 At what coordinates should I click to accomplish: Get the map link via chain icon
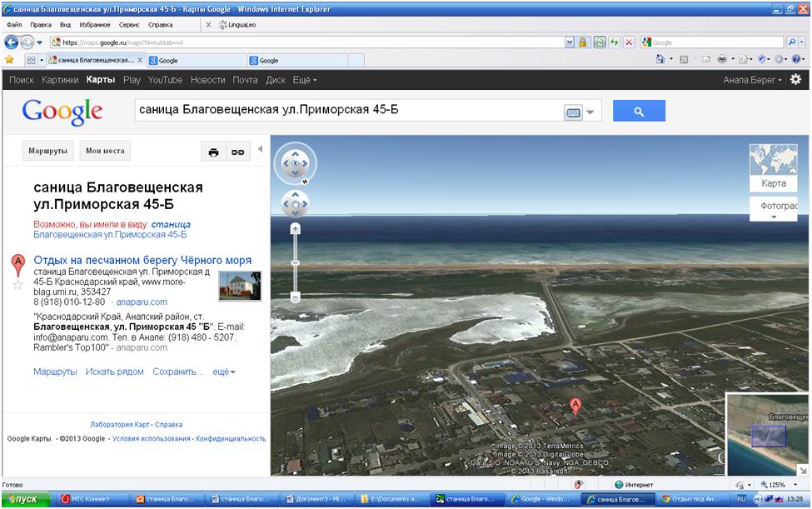[x=237, y=152]
